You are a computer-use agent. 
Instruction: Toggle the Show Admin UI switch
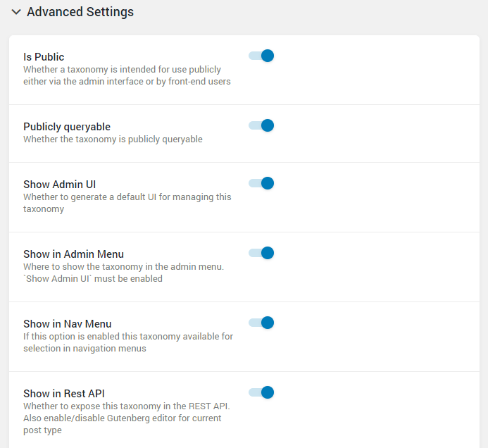[x=261, y=183]
